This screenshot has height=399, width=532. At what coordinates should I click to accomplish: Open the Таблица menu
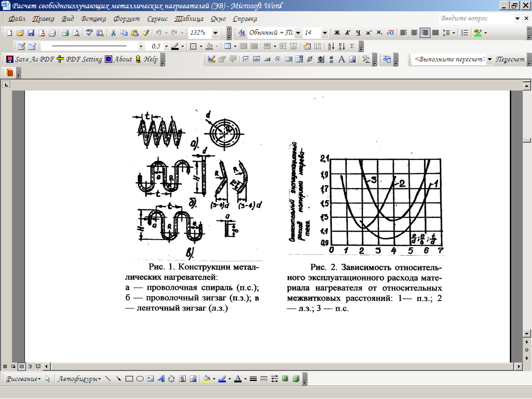pyautogui.click(x=189, y=18)
